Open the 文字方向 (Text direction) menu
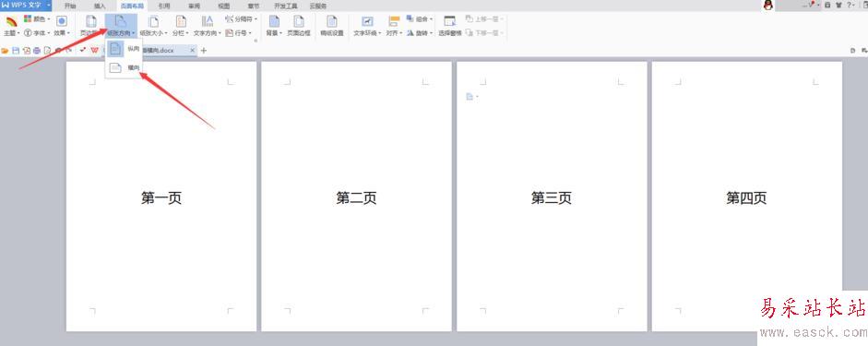868x346 pixels. click(x=207, y=26)
